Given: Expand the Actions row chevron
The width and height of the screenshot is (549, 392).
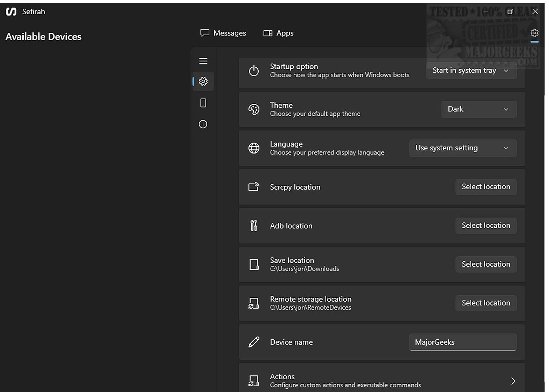Looking at the screenshot, I should (x=513, y=381).
